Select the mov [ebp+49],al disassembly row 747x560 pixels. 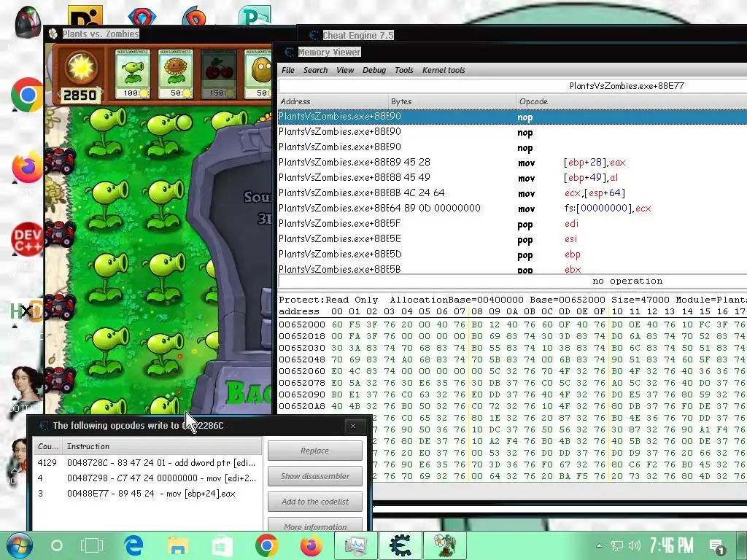[512, 178]
